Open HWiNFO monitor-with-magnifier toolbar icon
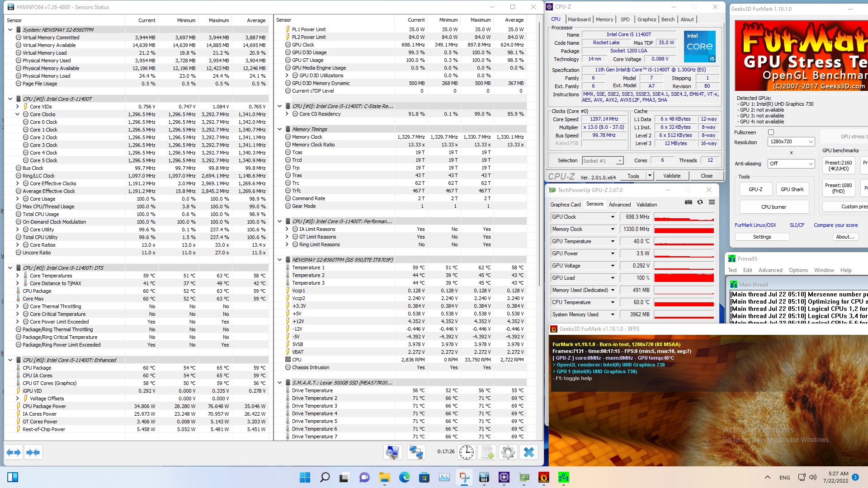Image resolution: width=868 pixels, height=488 pixels. pyautogui.click(x=392, y=452)
